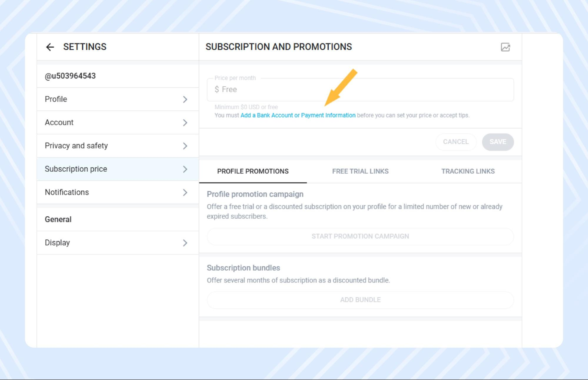This screenshot has width=588, height=380.
Task: Click the Privacy and safety chevron arrow
Action: click(x=185, y=146)
